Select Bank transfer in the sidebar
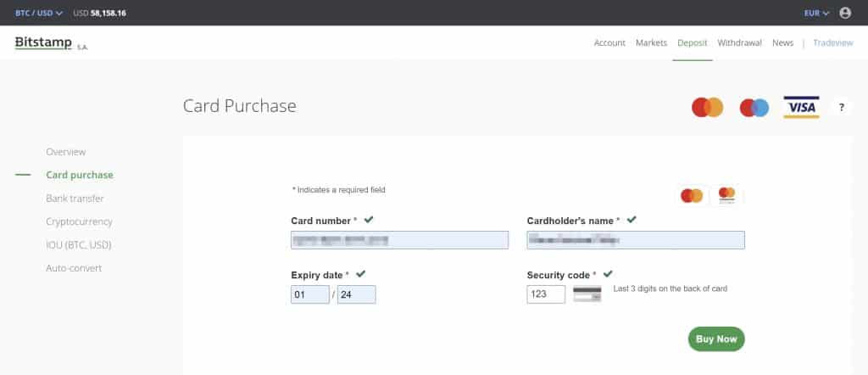The width and height of the screenshot is (868, 375). pos(75,199)
